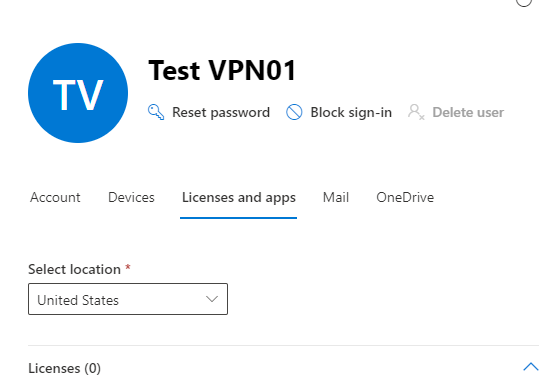
Task: Open the Select location dropdown arrow
Action: (x=212, y=299)
